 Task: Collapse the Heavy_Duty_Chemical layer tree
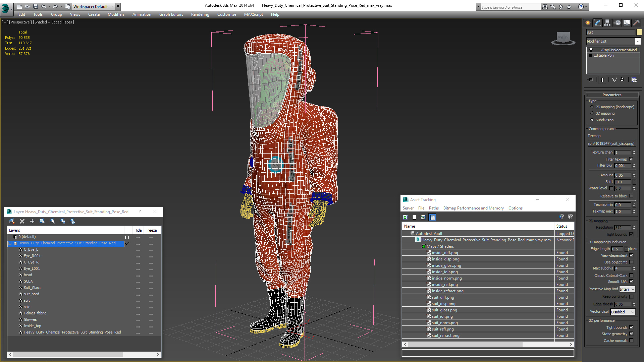(10, 243)
